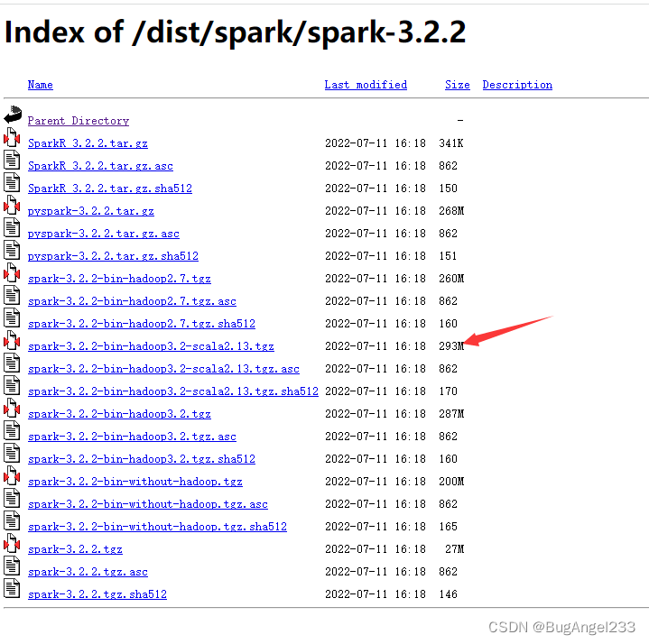
Task: Click the archive icon beside pyspark-3.2.2.tar.gz
Action: (x=12, y=205)
